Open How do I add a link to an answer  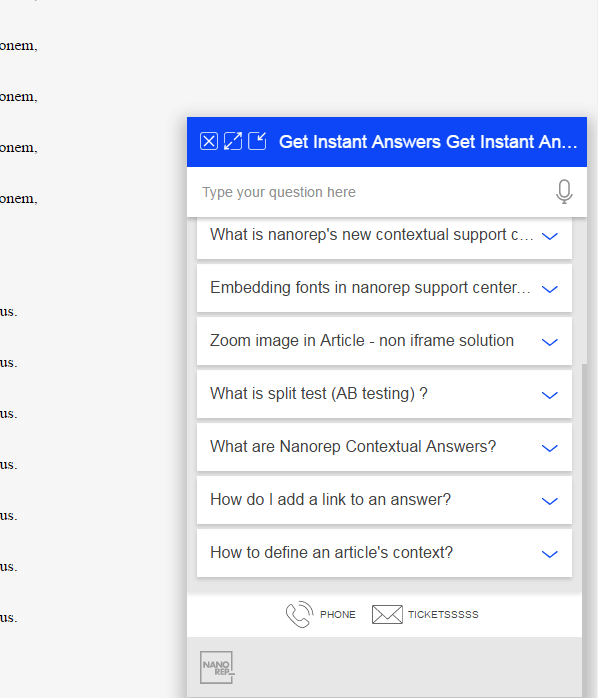coord(384,500)
